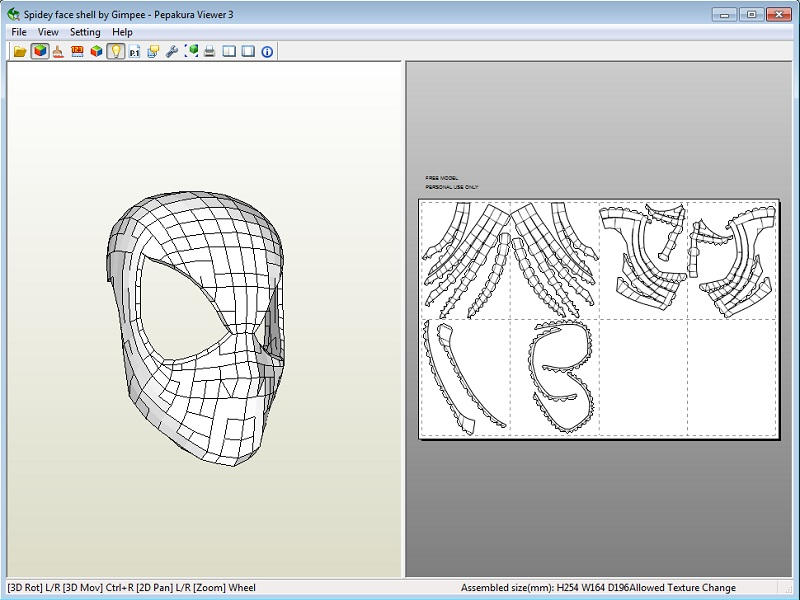Click the blue info about icon

pyautogui.click(x=267, y=51)
